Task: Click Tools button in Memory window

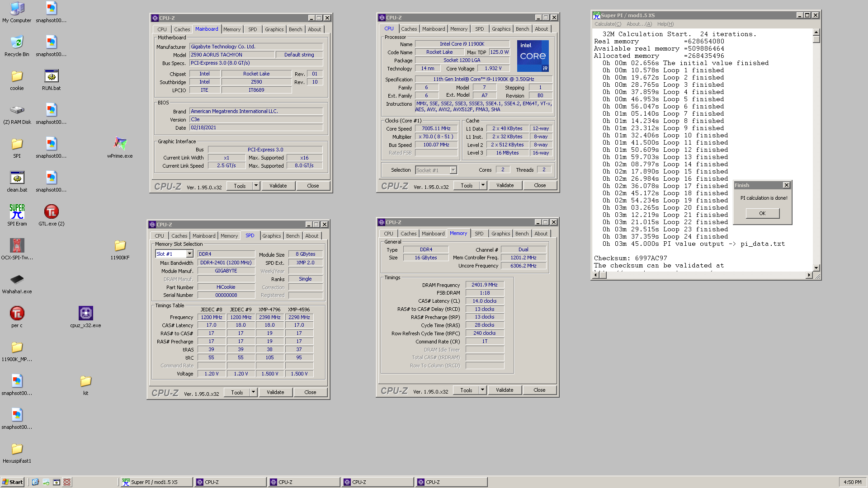Action: pyautogui.click(x=466, y=390)
